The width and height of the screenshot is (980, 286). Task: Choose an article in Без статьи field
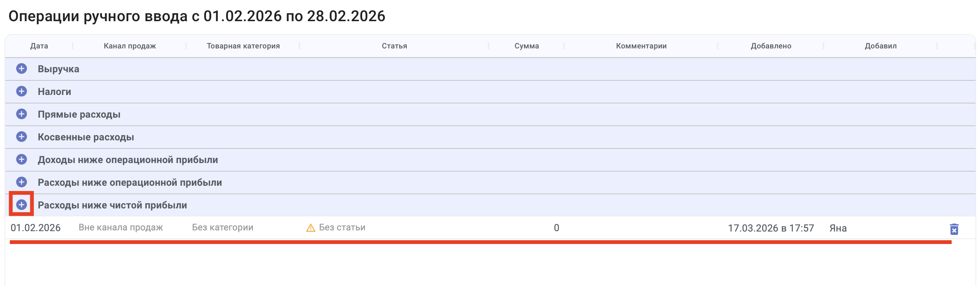[x=342, y=227]
